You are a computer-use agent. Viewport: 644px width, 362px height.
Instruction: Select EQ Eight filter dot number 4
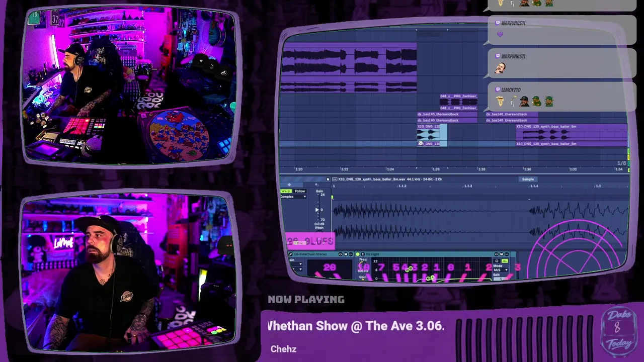coord(407,270)
